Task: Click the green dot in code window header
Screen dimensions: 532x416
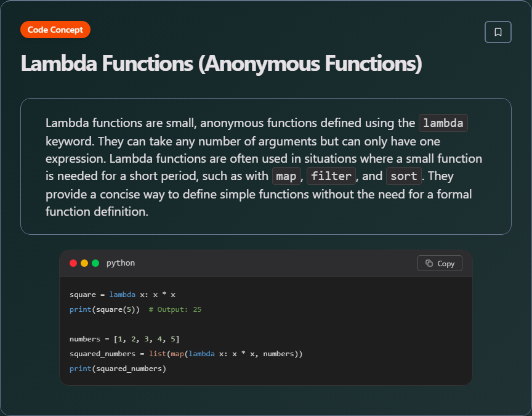Action: (x=95, y=263)
